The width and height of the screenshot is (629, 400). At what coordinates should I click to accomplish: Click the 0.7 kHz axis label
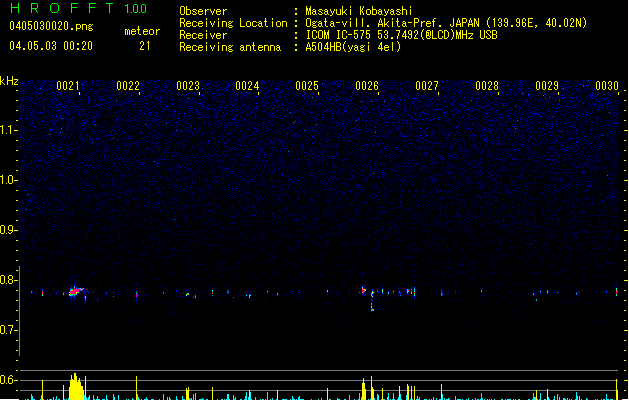[8, 330]
